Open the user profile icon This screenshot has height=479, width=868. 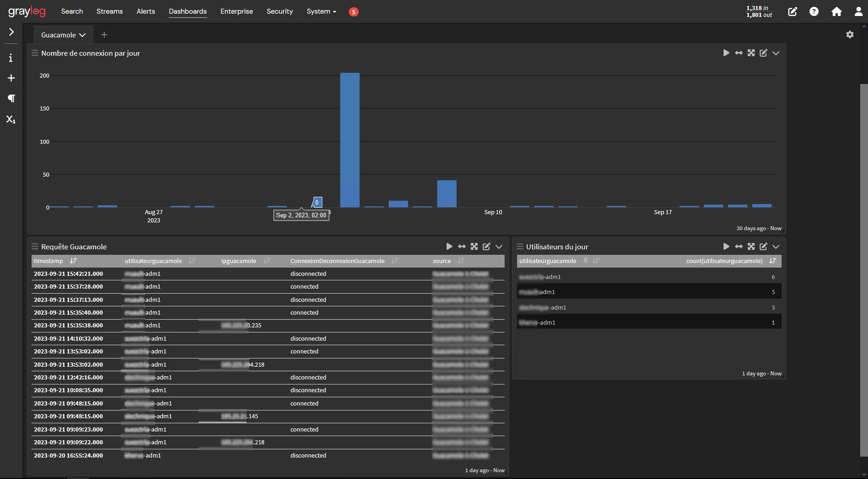pos(859,11)
